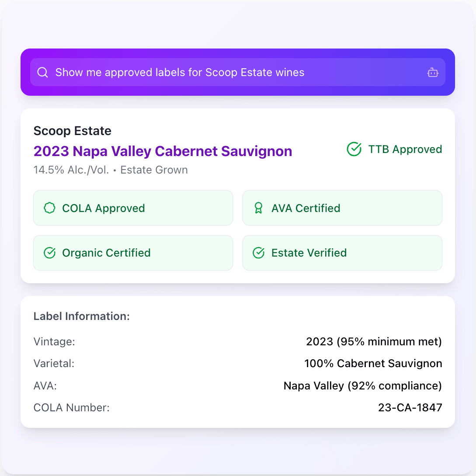The image size is (476, 476).
Task: Select the Organic Certified badge
Action: [133, 253]
